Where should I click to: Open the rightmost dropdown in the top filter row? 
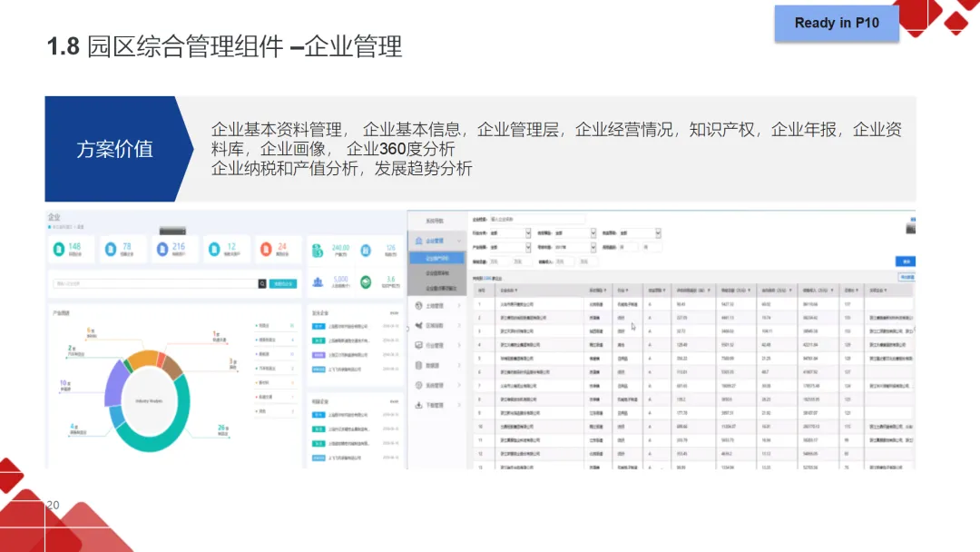pyautogui.click(x=640, y=233)
